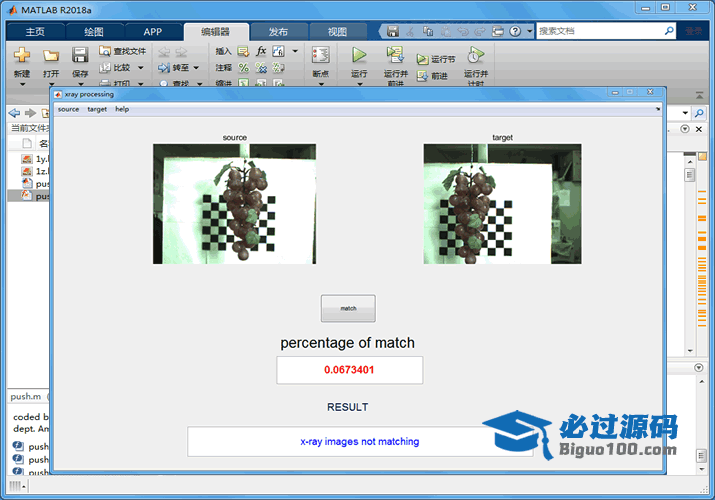This screenshot has width=715, height=500.
Task: Click the redo icon in the quick access toolbar
Action: click(x=480, y=31)
